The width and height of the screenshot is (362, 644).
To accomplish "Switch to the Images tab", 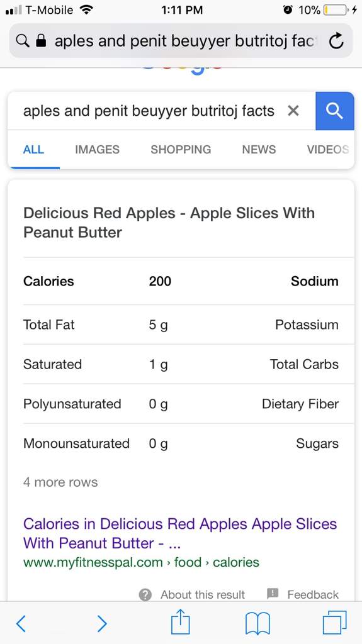I will tap(97, 150).
